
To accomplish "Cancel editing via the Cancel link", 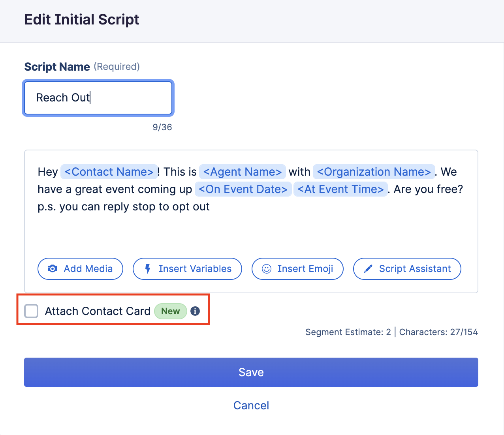I will (x=251, y=405).
